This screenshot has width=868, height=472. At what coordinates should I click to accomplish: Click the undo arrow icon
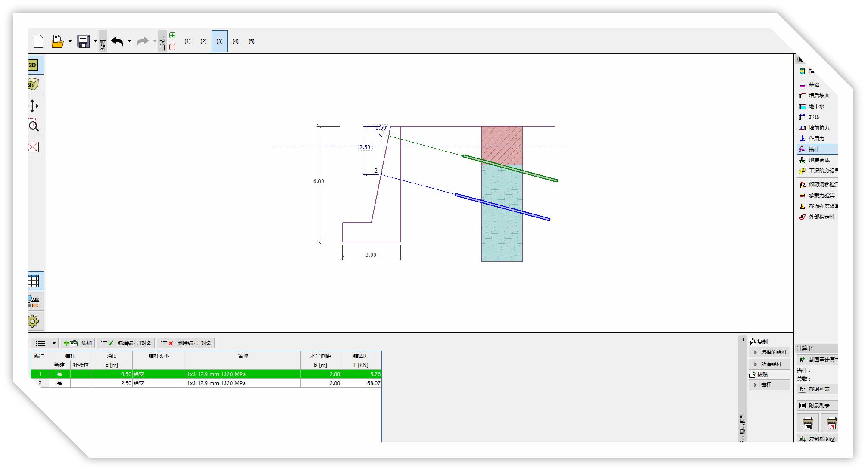coord(117,41)
